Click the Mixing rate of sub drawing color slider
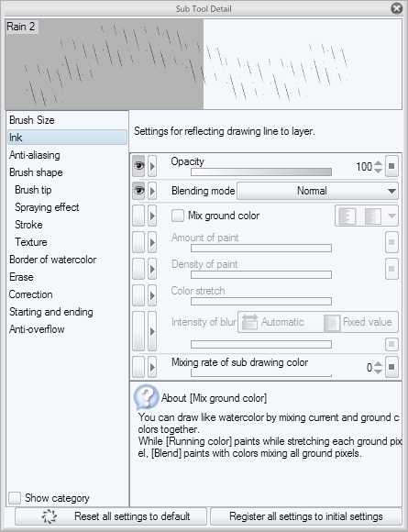Viewport: 408px width, 532px height. (261, 372)
